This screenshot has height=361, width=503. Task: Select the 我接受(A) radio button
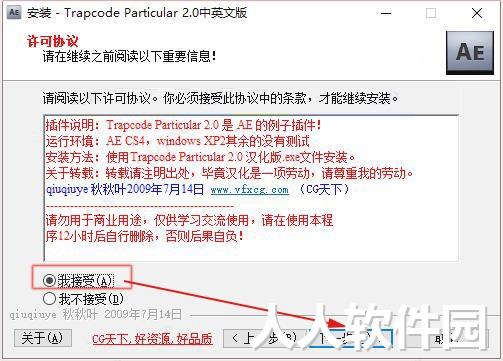pos(49,281)
